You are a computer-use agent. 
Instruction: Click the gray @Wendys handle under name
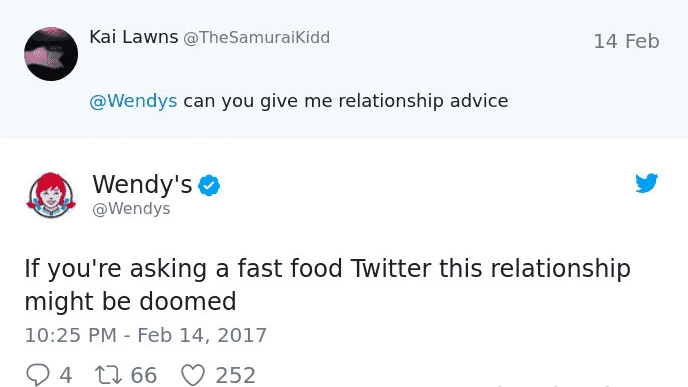(131, 208)
